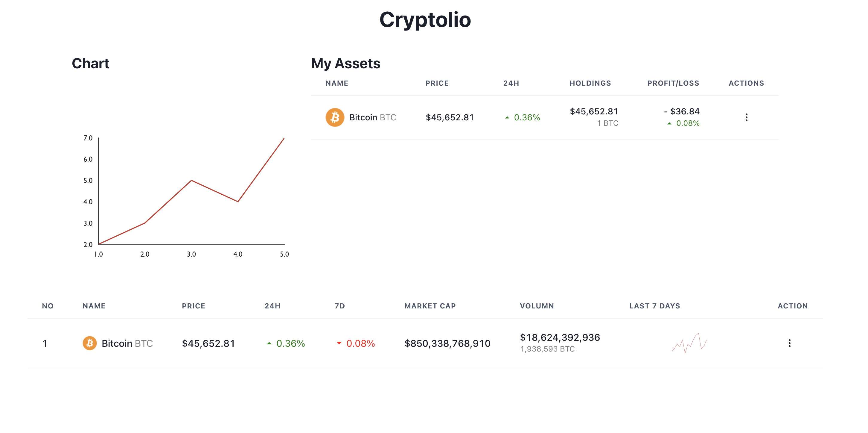Click the green profit/loss percentage arrow
The height and width of the screenshot is (433, 868).
click(669, 123)
